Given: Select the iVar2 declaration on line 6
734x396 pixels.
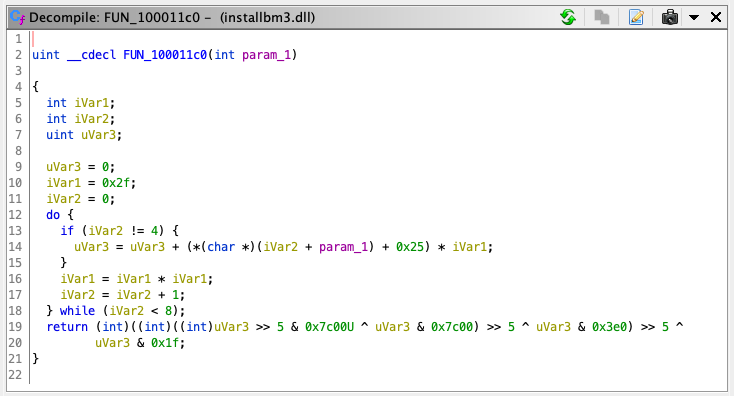Looking at the screenshot, I should click(81, 118).
